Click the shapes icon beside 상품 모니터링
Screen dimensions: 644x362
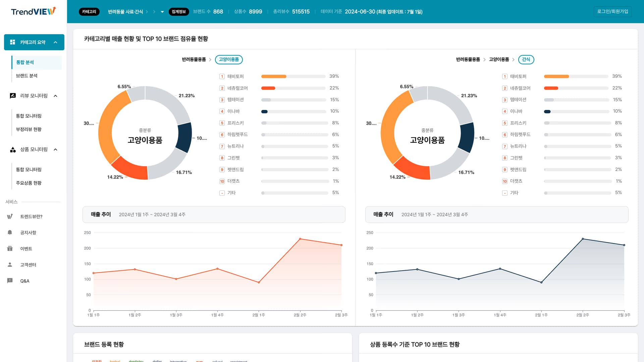point(13,149)
